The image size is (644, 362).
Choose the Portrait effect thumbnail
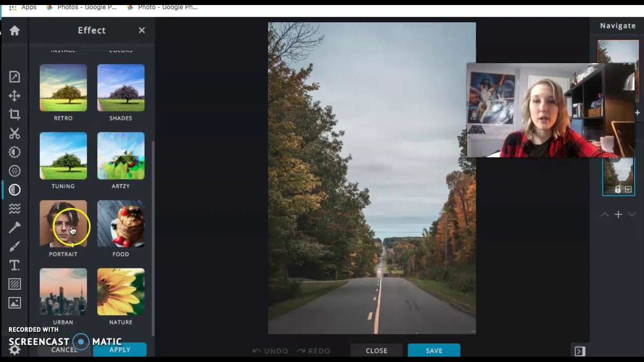(63, 224)
